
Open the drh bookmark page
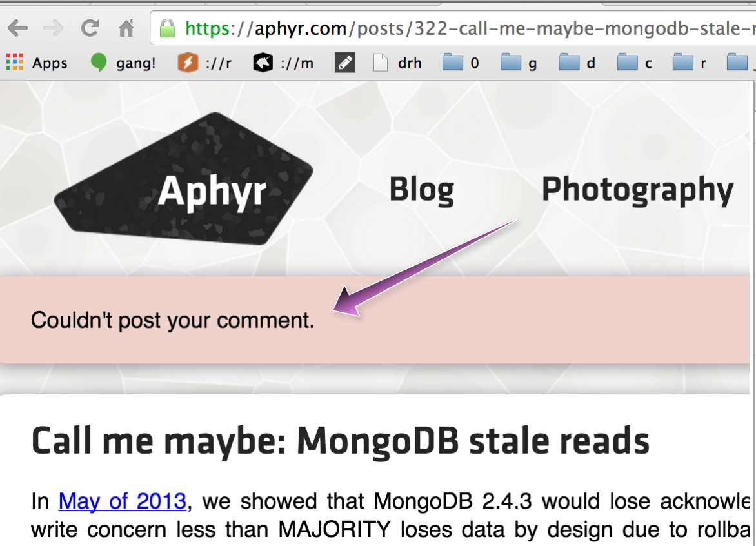398,63
